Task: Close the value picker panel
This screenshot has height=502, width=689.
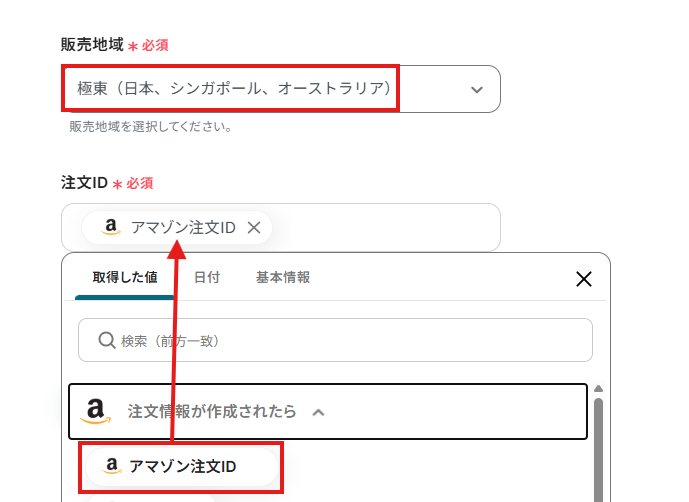Action: [x=584, y=279]
